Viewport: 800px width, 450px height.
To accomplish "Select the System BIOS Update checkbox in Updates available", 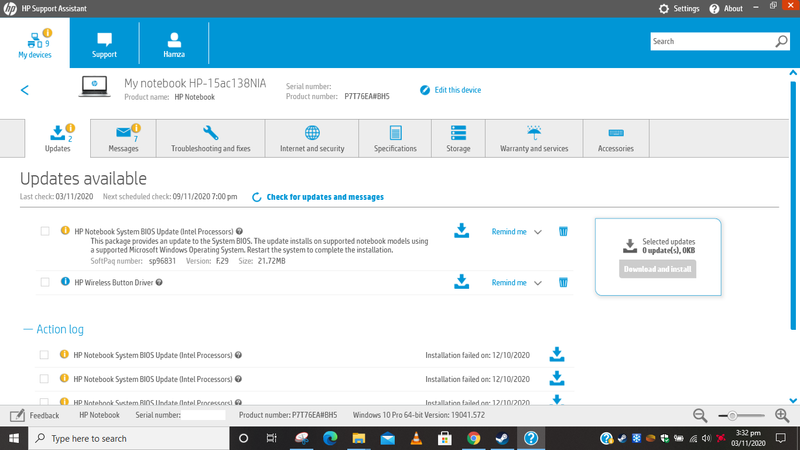I will click(x=45, y=231).
